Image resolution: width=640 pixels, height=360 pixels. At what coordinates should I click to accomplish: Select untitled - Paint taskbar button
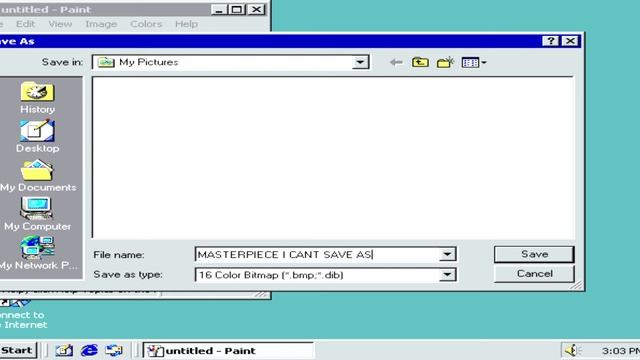(x=228, y=351)
